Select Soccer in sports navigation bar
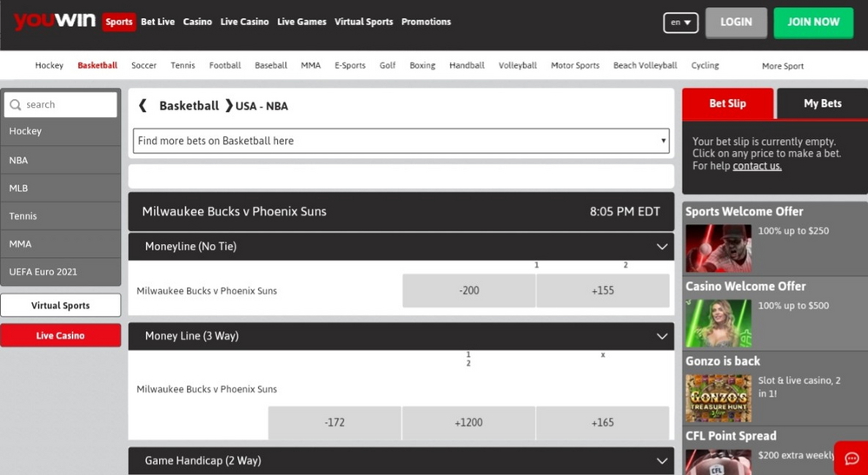The image size is (868, 475). click(143, 66)
